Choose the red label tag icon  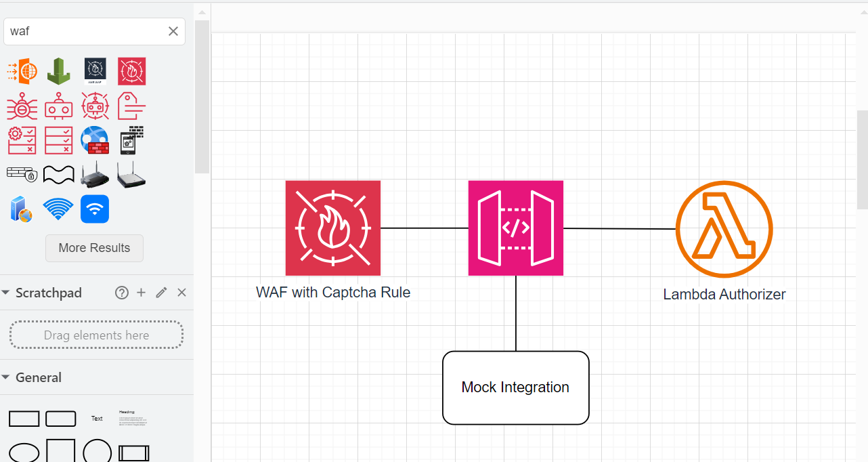pos(131,106)
